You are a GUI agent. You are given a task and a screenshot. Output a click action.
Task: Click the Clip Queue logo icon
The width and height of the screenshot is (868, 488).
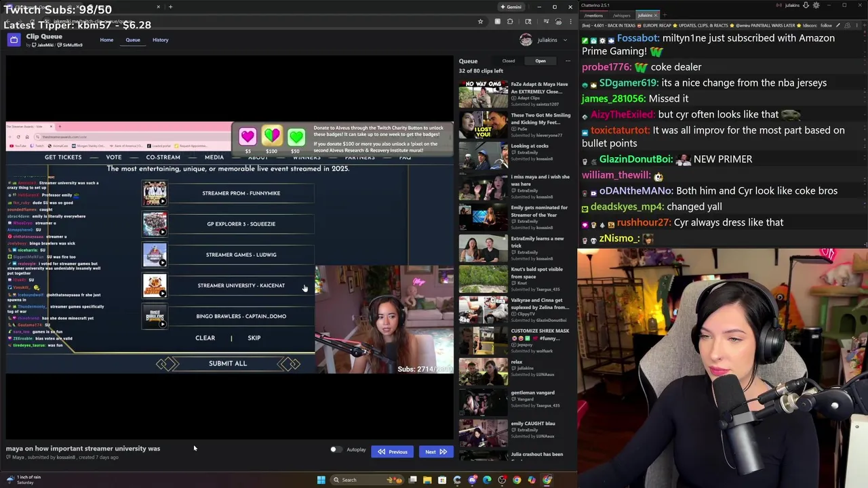tap(14, 40)
